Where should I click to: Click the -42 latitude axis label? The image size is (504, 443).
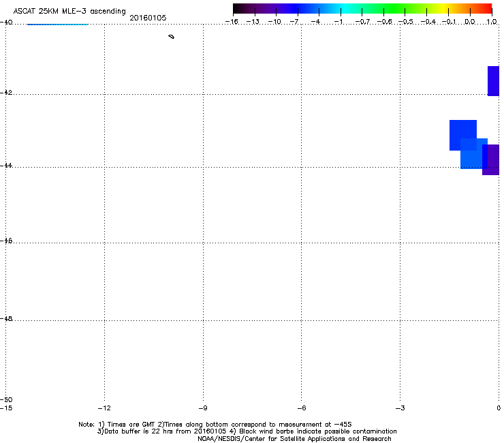coord(6,92)
